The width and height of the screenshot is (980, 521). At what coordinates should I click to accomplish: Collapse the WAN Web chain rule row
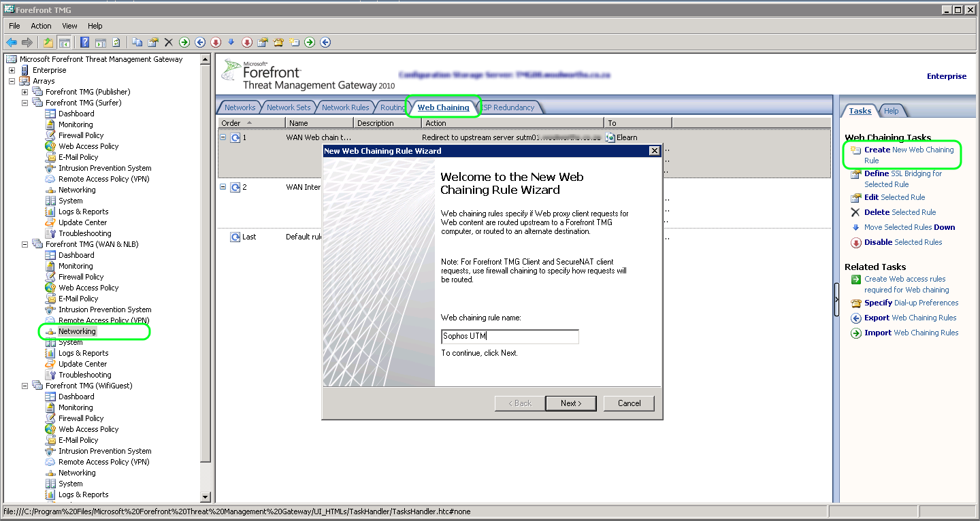click(223, 137)
